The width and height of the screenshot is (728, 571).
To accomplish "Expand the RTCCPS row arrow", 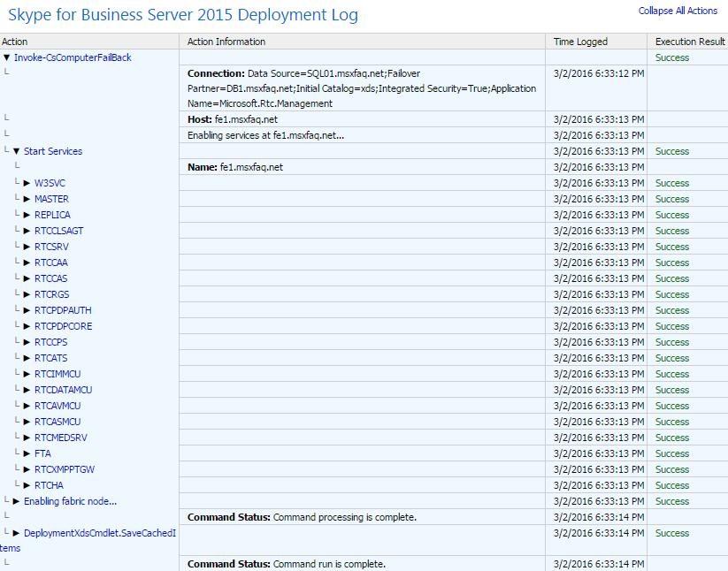I will (x=27, y=342).
